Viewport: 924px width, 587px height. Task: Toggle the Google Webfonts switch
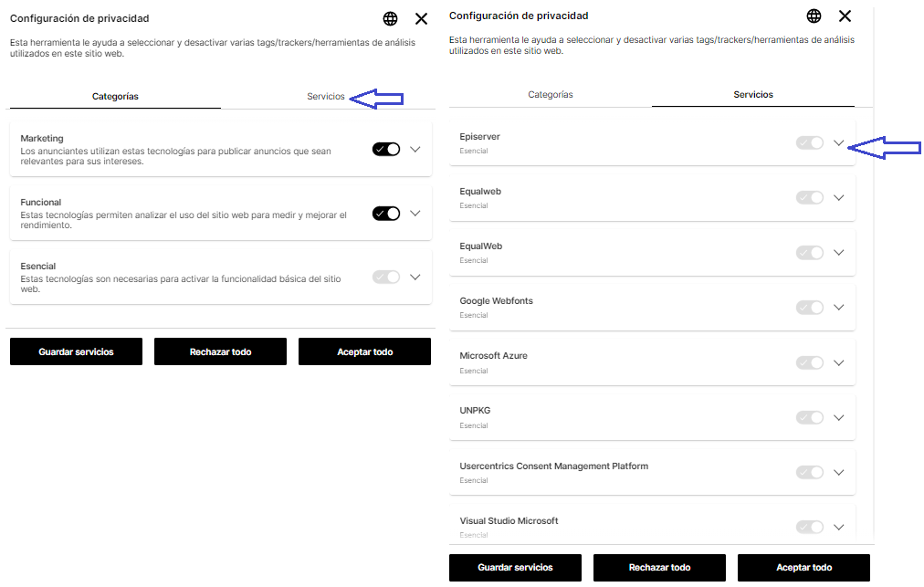(810, 308)
